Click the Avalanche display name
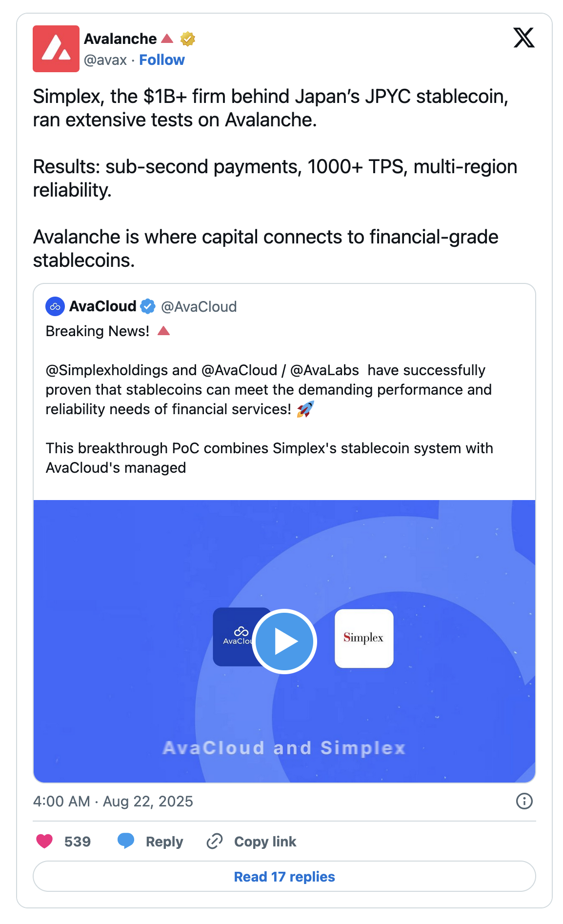 point(120,39)
